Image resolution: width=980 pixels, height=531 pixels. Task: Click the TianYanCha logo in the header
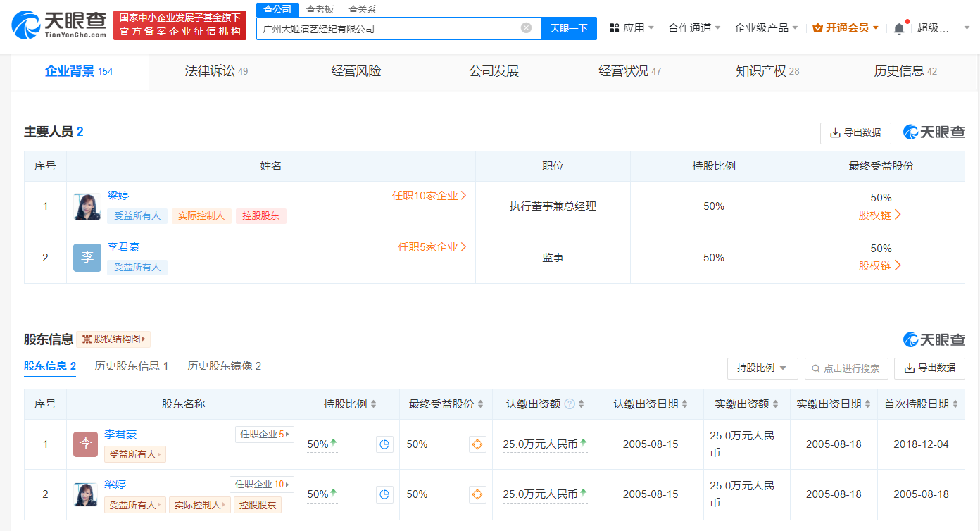60,25
